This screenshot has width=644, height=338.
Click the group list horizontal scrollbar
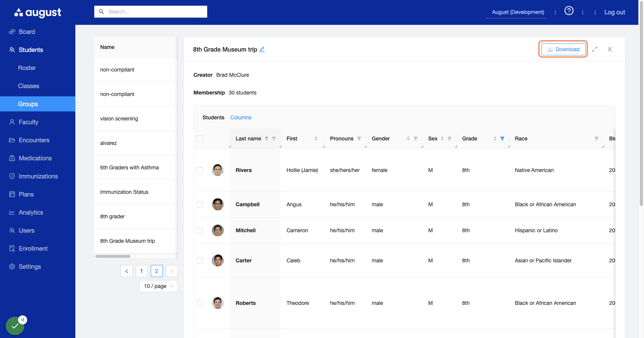113,256
